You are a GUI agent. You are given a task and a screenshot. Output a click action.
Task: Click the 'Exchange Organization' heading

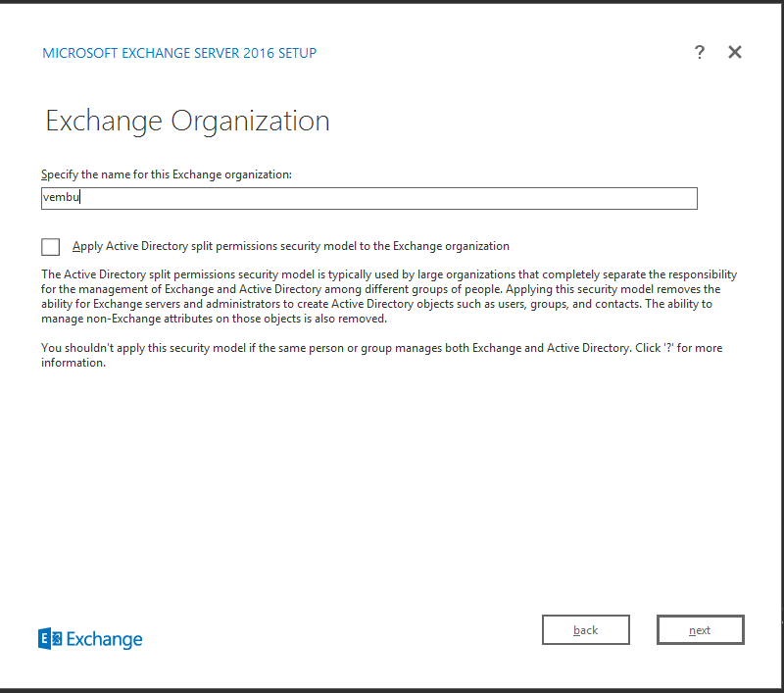pos(187,121)
